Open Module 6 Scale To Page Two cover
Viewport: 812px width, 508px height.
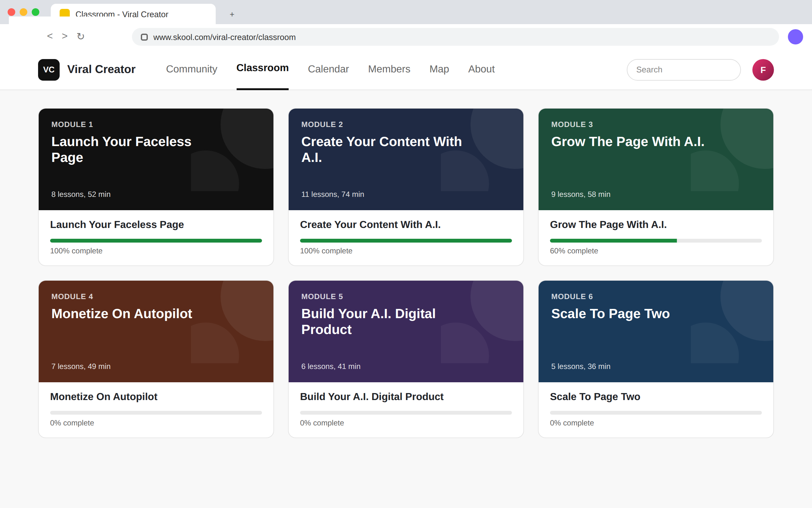pyautogui.click(x=656, y=331)
